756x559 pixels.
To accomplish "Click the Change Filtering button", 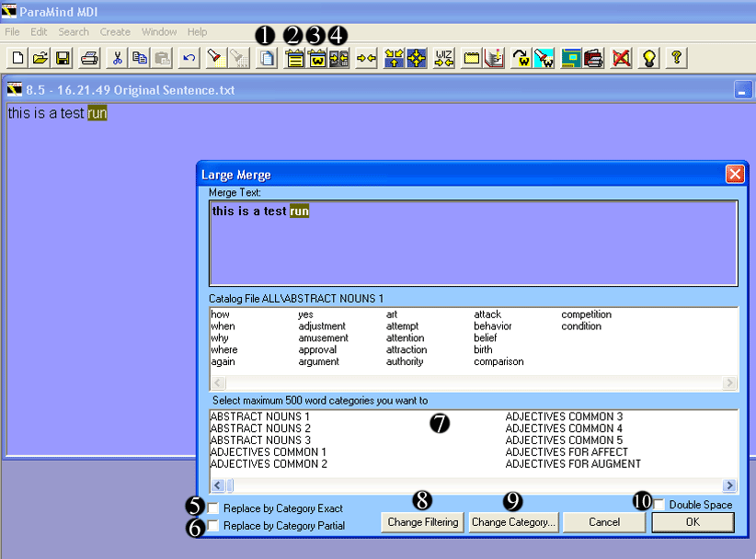I will (x=423, y=522).
